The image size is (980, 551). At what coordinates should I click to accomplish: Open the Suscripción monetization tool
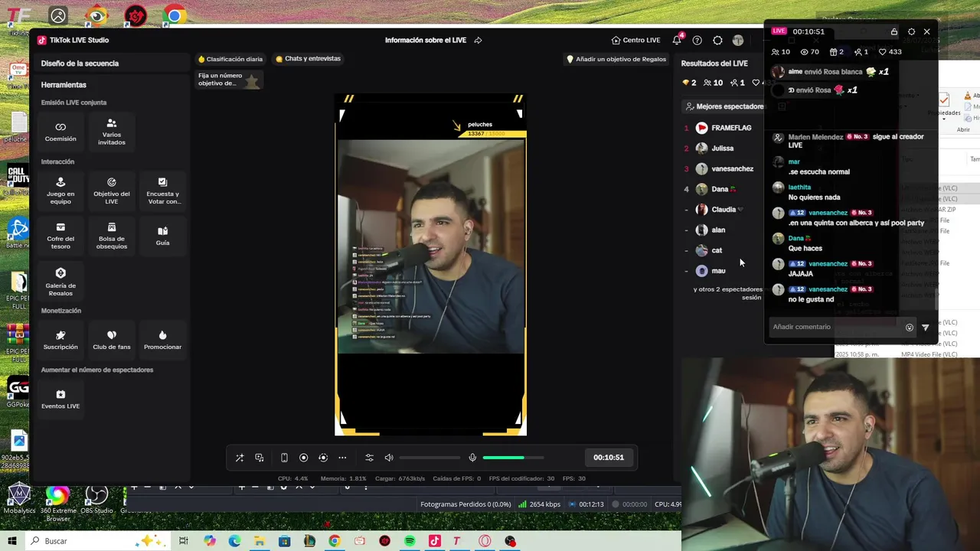(60, 340)
